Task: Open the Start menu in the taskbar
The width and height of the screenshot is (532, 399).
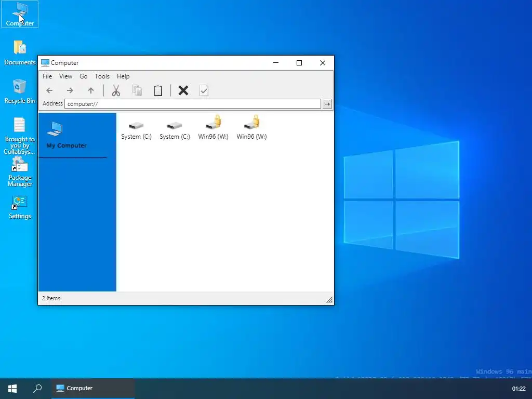Action: pos(12,389)
